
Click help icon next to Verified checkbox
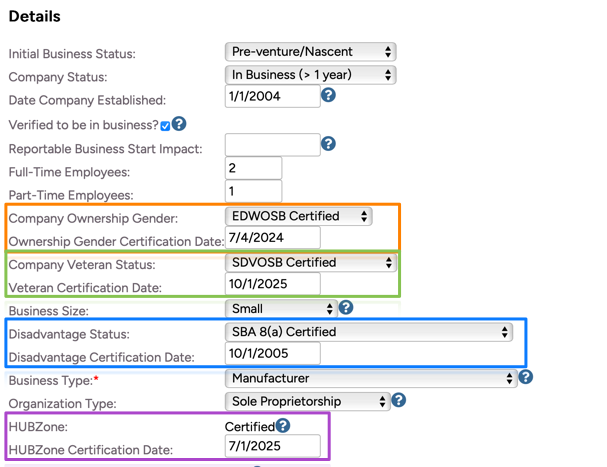179,124
